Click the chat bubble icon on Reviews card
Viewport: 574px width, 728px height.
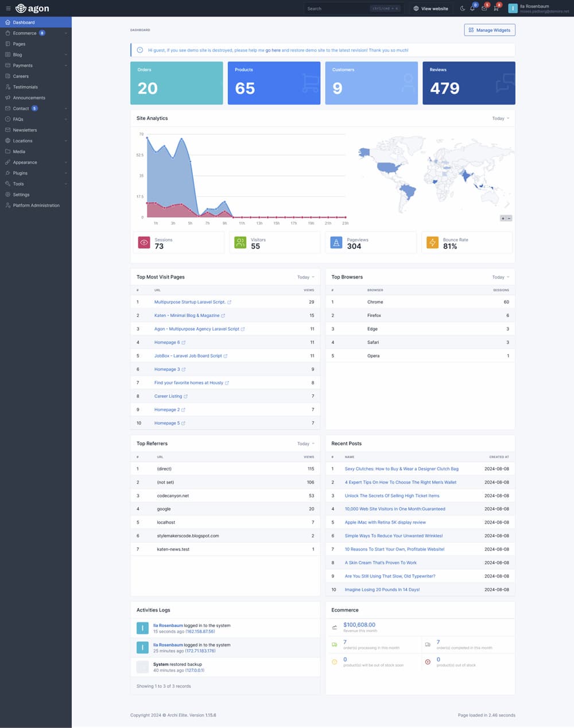pyautogui.click(x=505, y=84)
